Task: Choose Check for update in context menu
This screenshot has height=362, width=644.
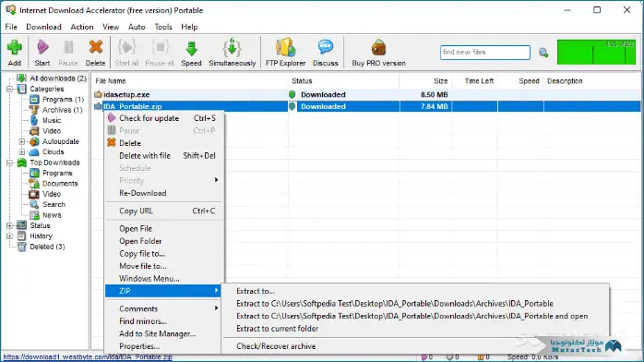Action: (163, 118)
